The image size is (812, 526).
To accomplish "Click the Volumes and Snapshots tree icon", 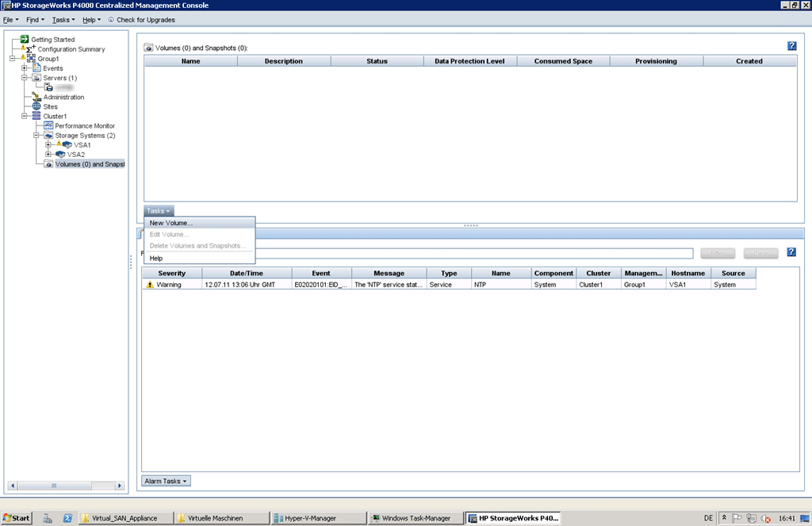I will 48,164.
